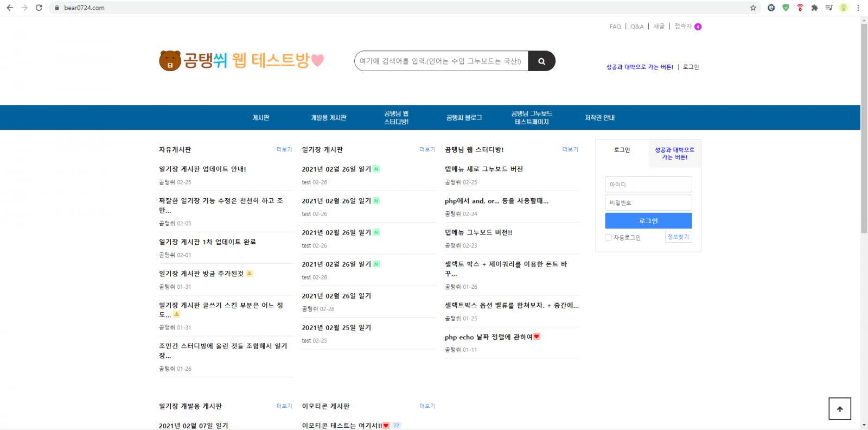Open the browser extensions puzzle icon
The width and height of the screenshot is (868, 430).
(x=814, y=8)
